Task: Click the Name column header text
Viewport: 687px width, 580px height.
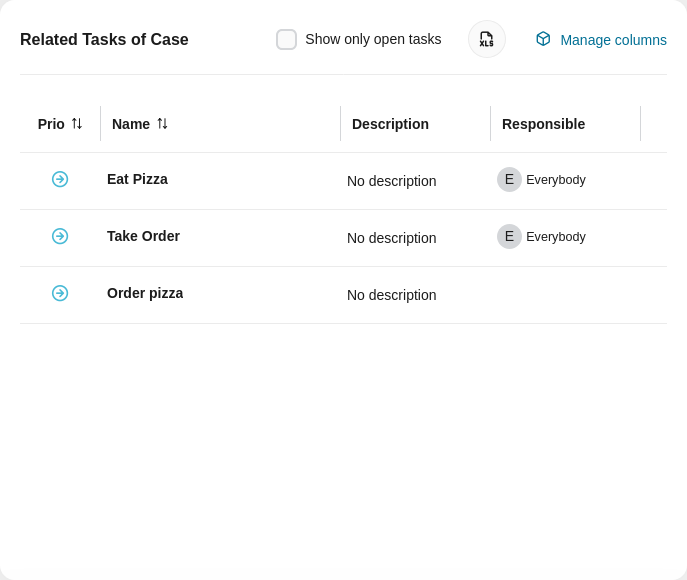Action: point(131,124)
